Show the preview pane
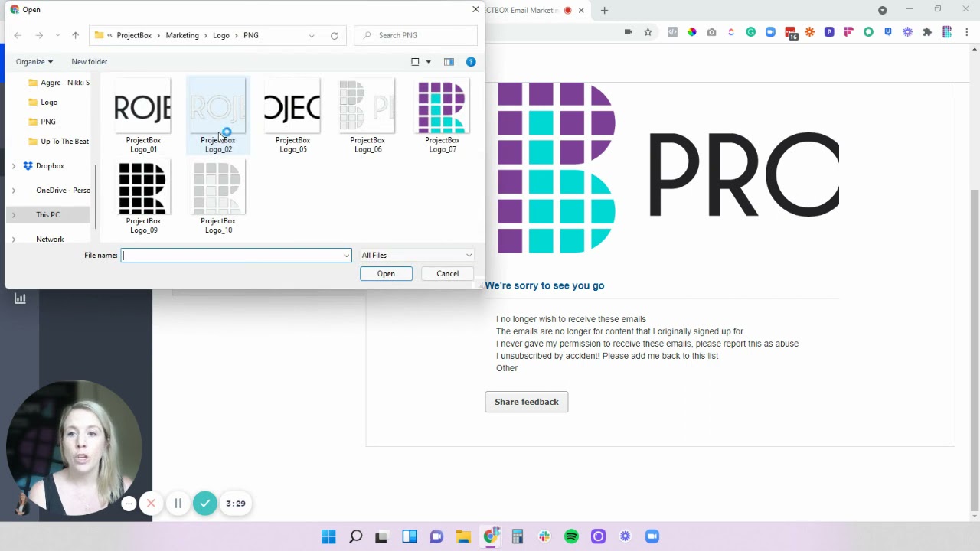 click(449, 62)
